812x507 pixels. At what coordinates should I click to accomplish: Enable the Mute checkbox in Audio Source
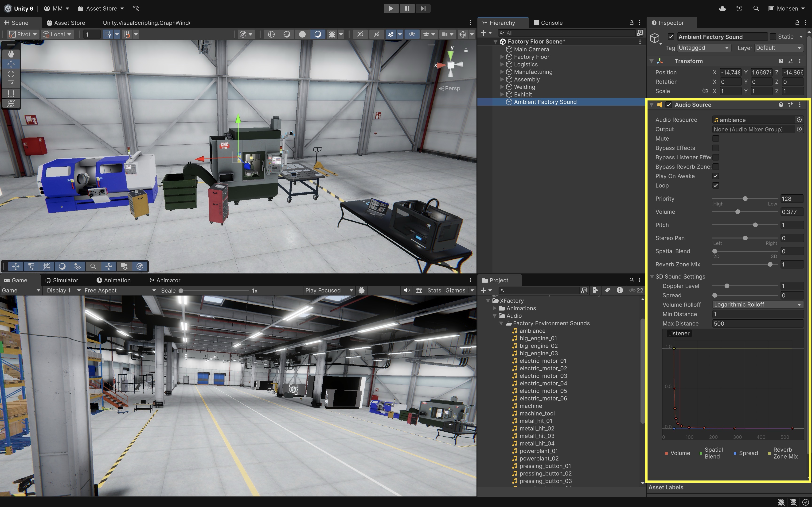[715, 138]
